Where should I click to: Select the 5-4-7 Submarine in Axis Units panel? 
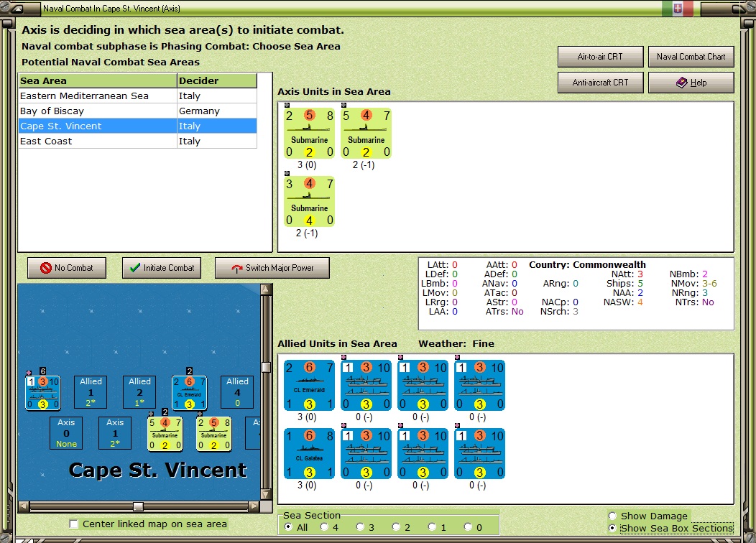(x=366, y=134)
